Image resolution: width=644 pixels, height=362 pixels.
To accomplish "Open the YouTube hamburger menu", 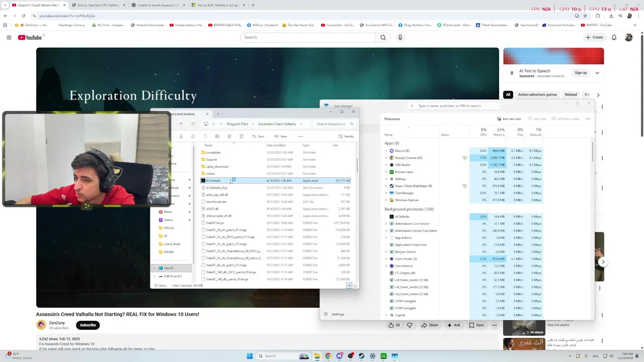I will point(9,37).
